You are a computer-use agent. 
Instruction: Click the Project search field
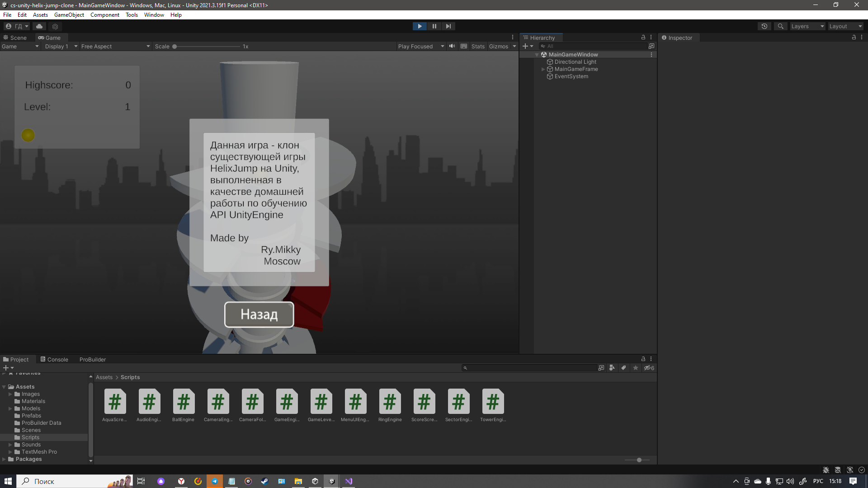coord(531,368)
